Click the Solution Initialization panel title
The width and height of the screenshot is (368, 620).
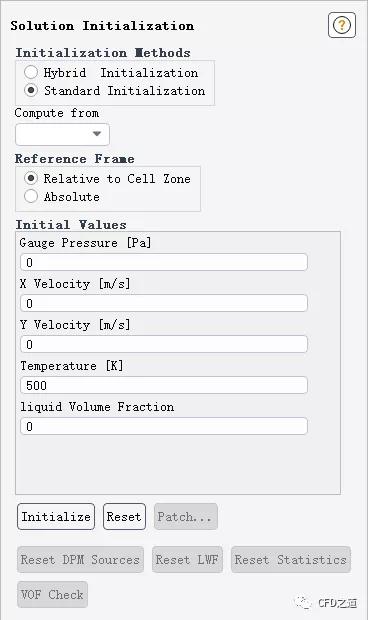pyautogui.click(x=102, y=26)
